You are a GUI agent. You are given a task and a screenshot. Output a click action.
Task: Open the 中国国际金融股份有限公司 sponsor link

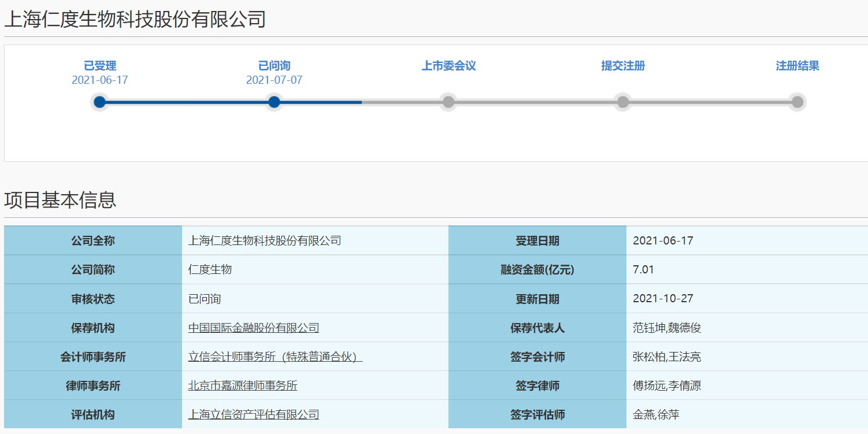click(254, 328)
